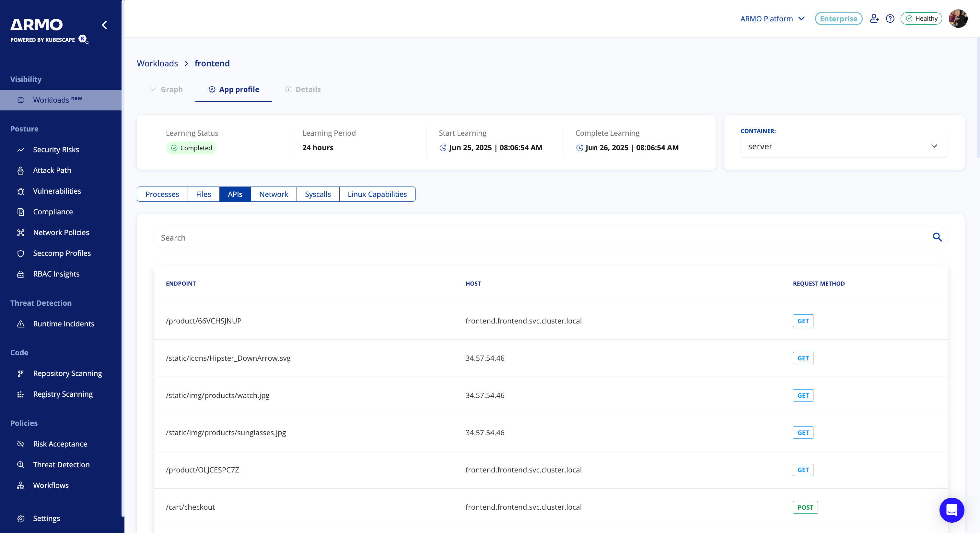Screen dimensions: 980x533
Task: Open the Network tab
Action: pos(274,194)
